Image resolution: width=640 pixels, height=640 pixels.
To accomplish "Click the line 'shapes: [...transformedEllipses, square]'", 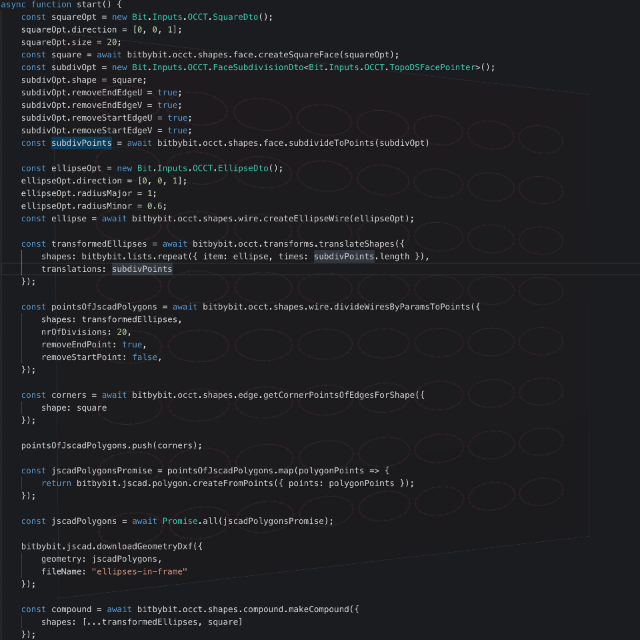I will (x=142, y=622).
